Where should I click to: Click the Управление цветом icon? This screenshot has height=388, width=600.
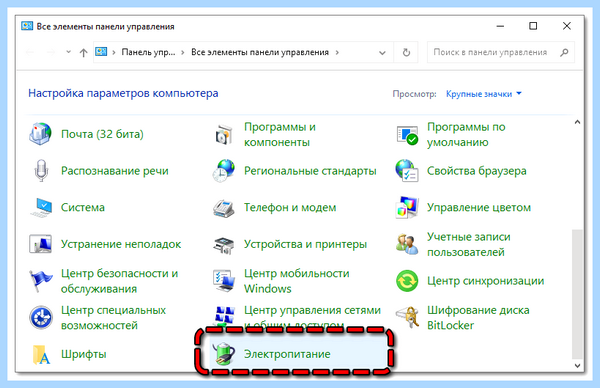[x=407, y=207]
